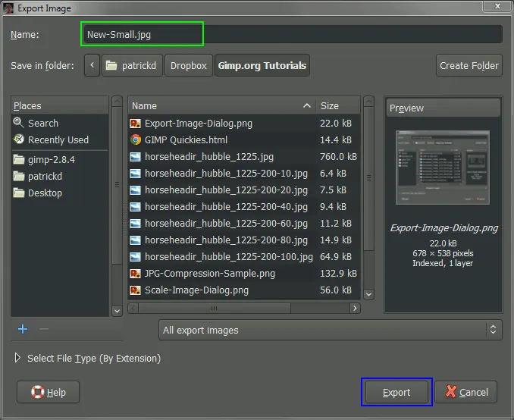Click the Name filename input field
This screenshot has height=420, width=514.
click(293, 34)
